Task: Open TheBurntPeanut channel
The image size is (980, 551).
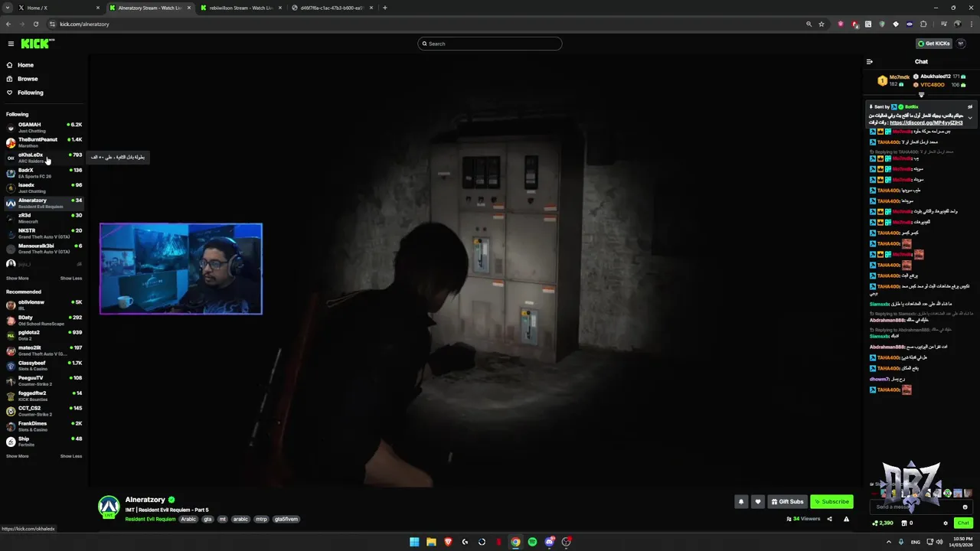Action: pos(44,142)
